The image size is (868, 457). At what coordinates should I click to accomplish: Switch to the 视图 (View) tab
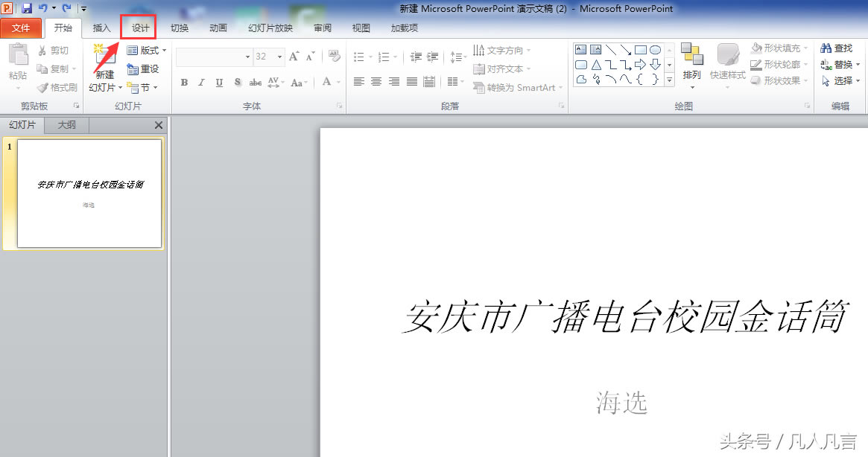tap(361, 28)
